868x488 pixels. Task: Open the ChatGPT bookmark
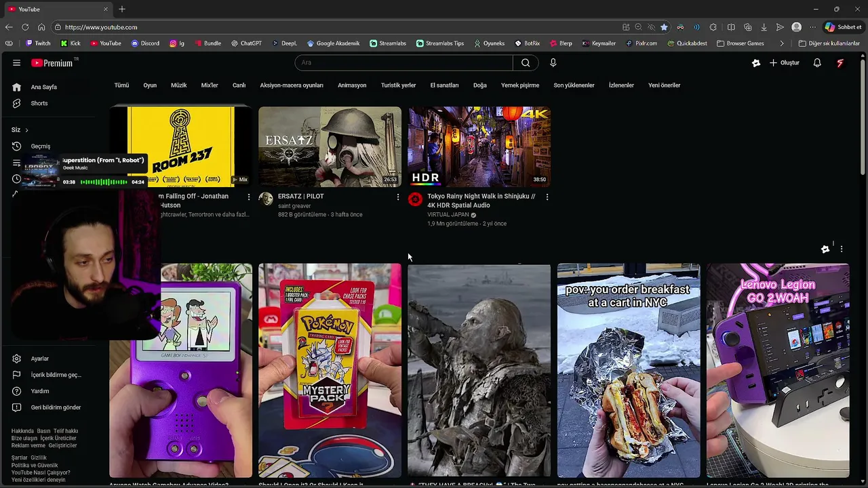coord(246,43)
